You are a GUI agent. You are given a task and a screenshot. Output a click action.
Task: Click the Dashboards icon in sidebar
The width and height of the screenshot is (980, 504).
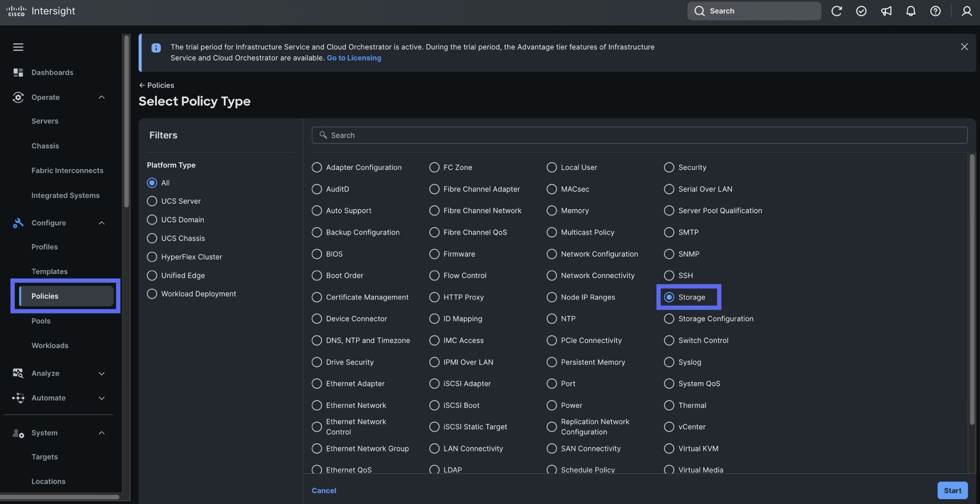(x=18, y=72)
